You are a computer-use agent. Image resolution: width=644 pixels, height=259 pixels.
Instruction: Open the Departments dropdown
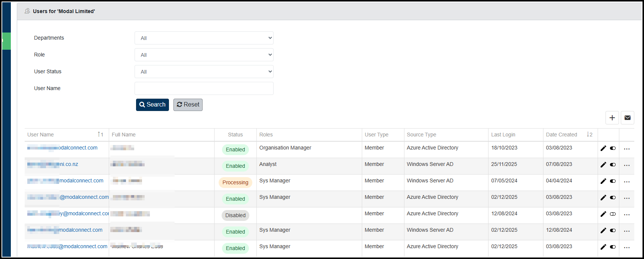point(204,38)
